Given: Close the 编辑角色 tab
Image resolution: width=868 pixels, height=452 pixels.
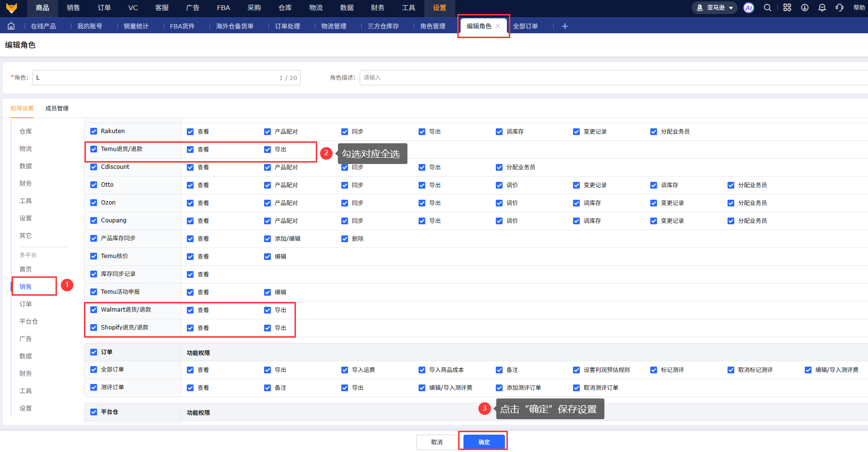Looking at the screenshot, I should pyautogui.click(x=498, y=26).
